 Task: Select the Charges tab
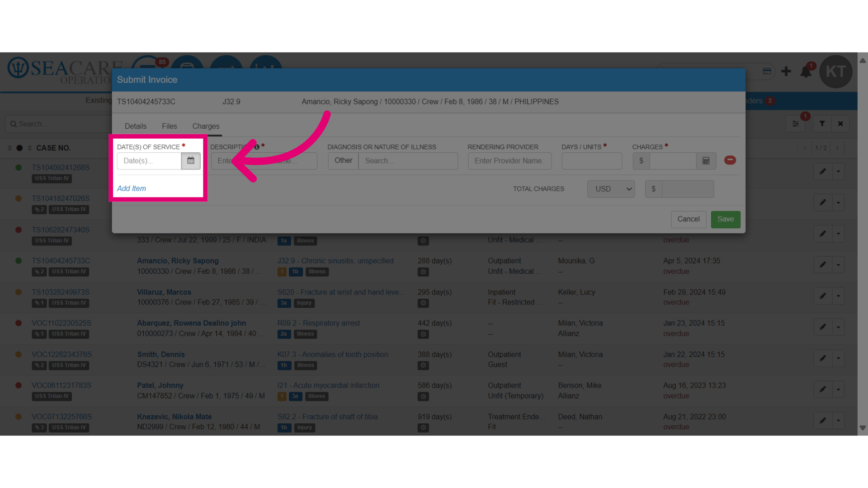click(206, 127)
